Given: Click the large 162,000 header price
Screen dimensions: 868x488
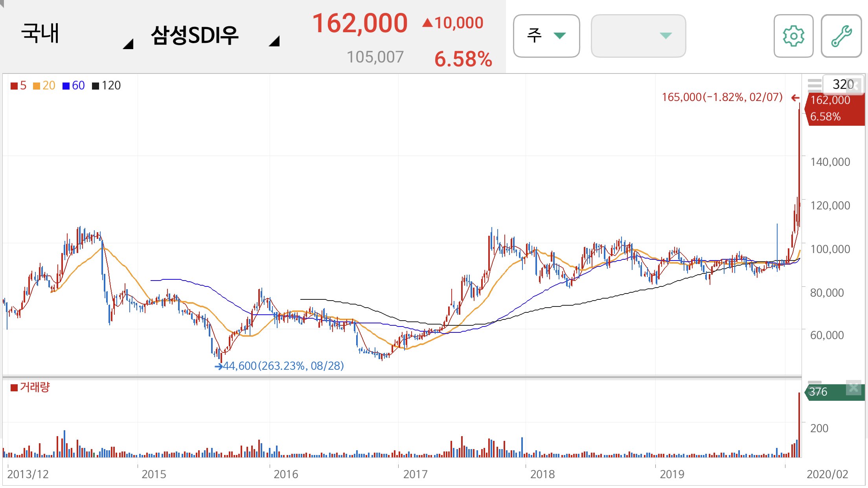Looking at the screenshot, I should [360, 23].
